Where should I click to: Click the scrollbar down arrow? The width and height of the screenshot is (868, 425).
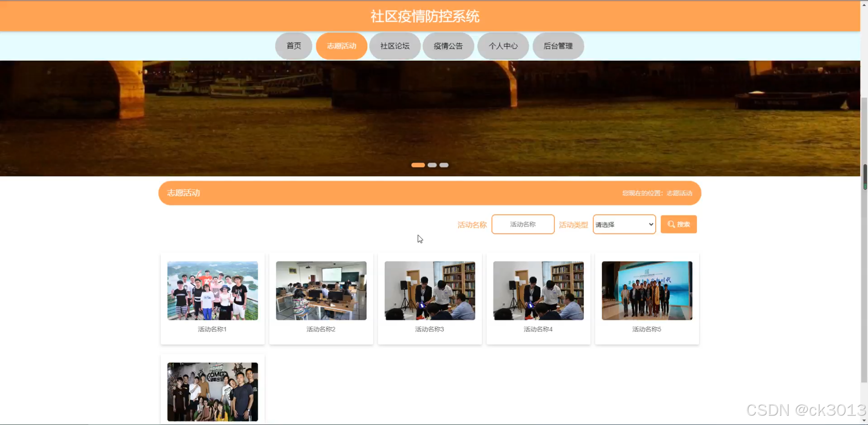tap(864, 420)
